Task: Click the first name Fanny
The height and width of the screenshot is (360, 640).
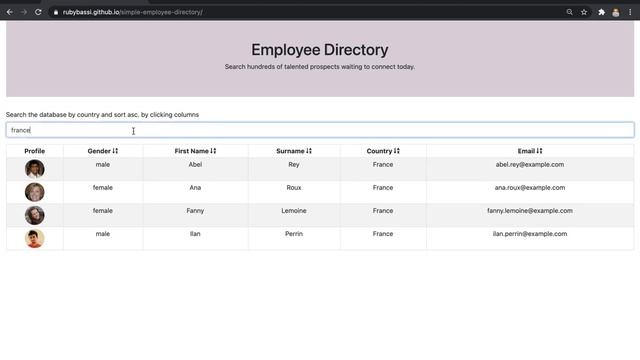Action: tap(195, 211)
